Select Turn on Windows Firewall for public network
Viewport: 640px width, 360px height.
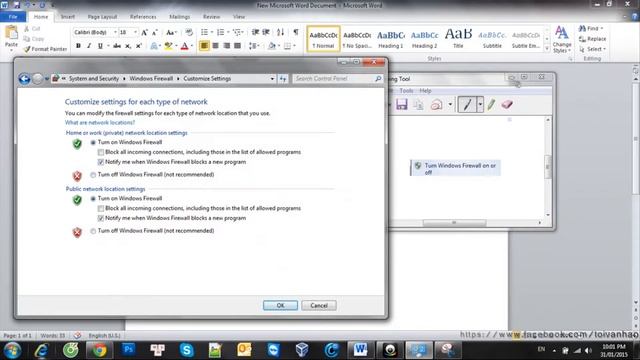(x=93, y=199)
